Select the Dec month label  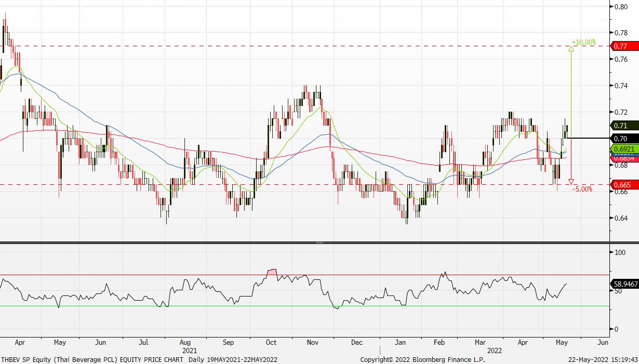click(356, 343)
